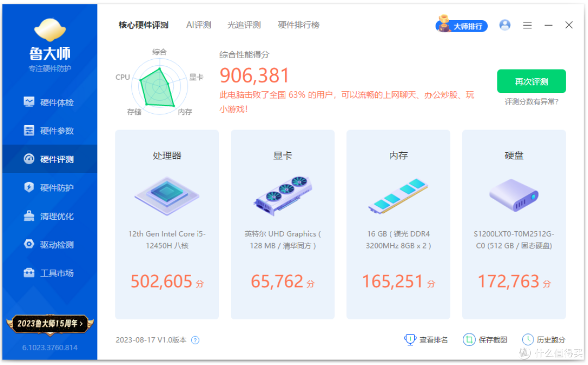Open the 评测分数有异常? link
Image resolution: width=588 pixels, height=365 pixels.
(531, 102)
